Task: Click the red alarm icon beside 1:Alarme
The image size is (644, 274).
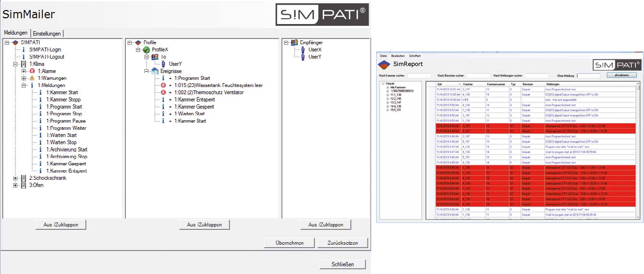Action: [x=32, y=71]
